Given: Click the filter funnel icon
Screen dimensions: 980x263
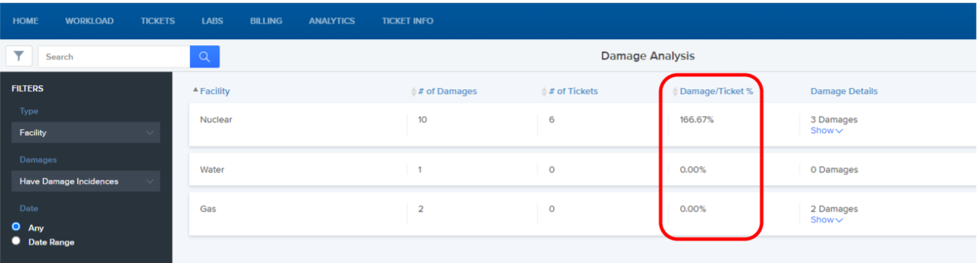Looking at the screenshot, I should tap(19, 56).
